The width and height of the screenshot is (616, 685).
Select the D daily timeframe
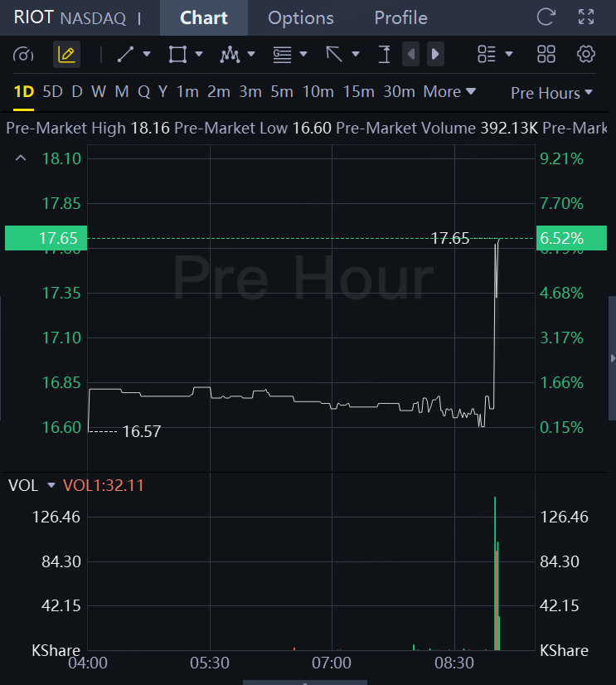77,92
